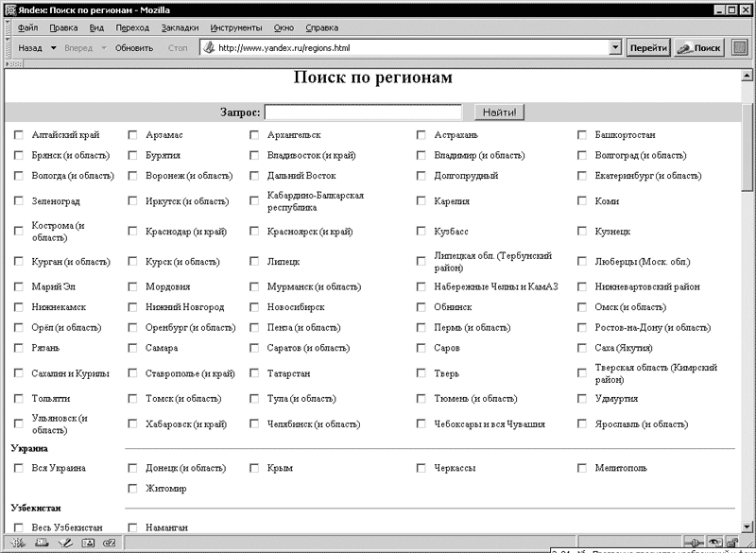Viewport: 756px width, 553px height.
Task: Check the Алтайский край checkbox
Action: tap(18, 135)
